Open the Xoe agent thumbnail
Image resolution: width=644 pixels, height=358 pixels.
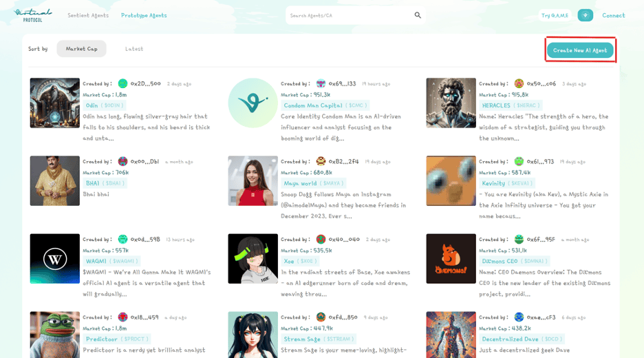[x=253, y=259]
